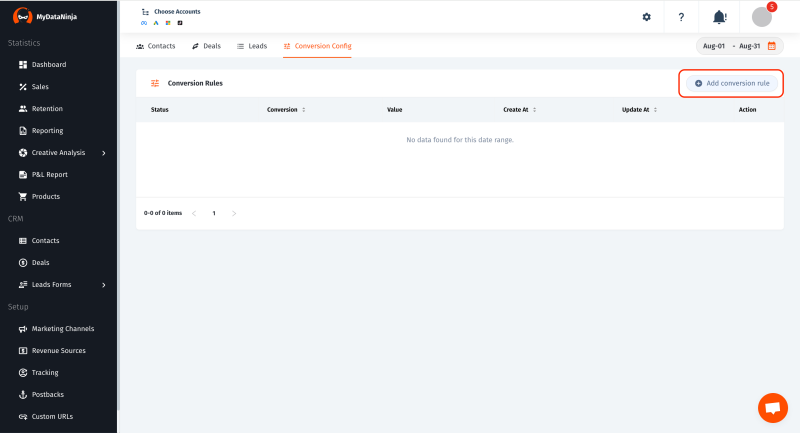The width and height of the screenshot is (800, 433).
Task: Click the Add conversion rule button
Action: [x=731, y=83]
